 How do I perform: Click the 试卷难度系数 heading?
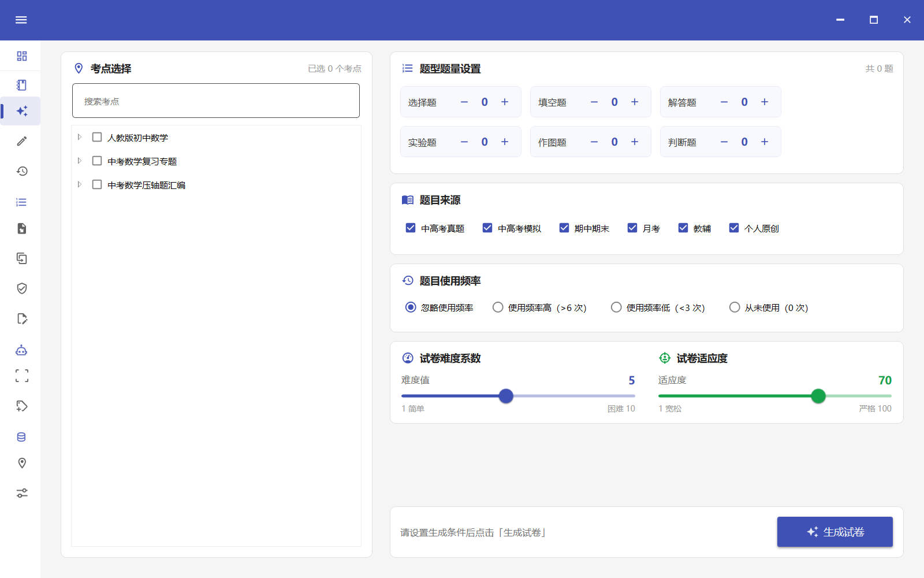tap(450, 358)
